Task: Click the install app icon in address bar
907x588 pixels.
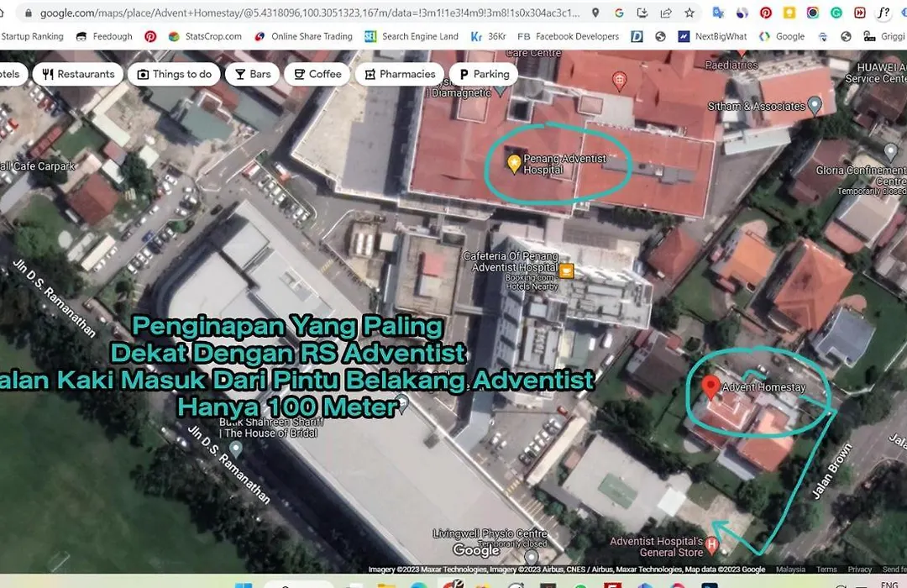Action: (642, 13)
